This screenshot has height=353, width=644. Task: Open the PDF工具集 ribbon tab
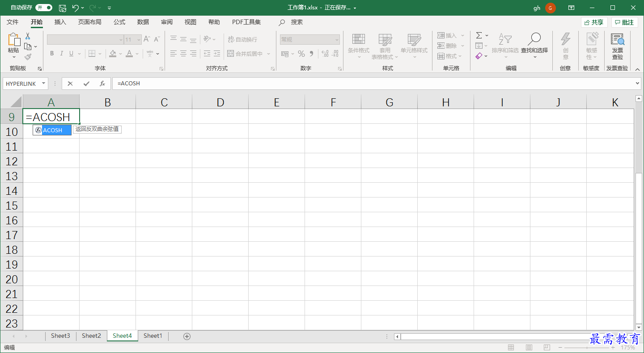(246, 22)
